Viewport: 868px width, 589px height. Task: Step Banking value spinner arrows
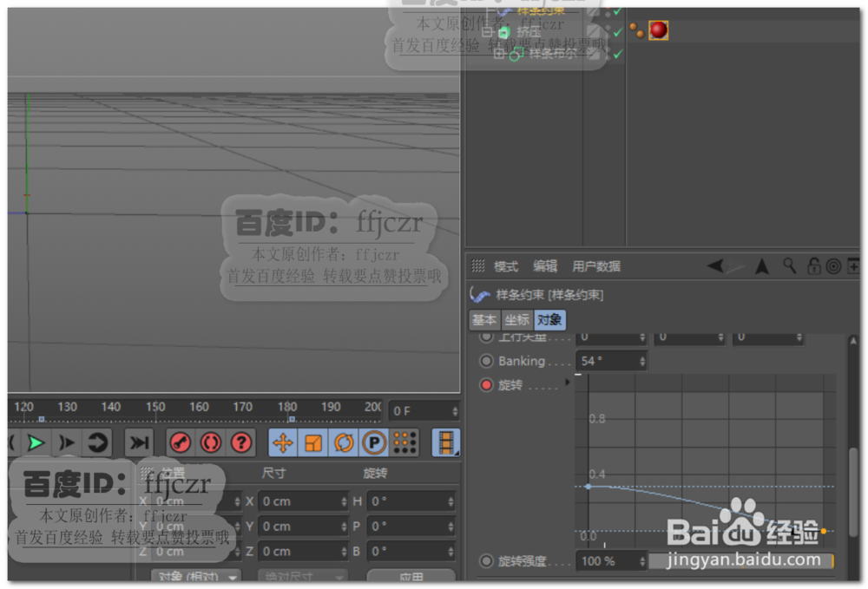pyautogui.click(x=642, y=361)
